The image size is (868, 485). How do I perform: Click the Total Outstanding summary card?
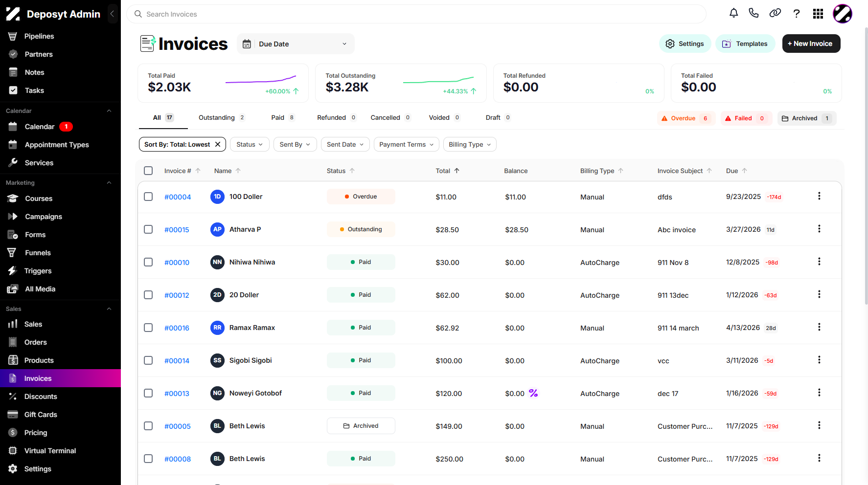[x=401, y=83]
